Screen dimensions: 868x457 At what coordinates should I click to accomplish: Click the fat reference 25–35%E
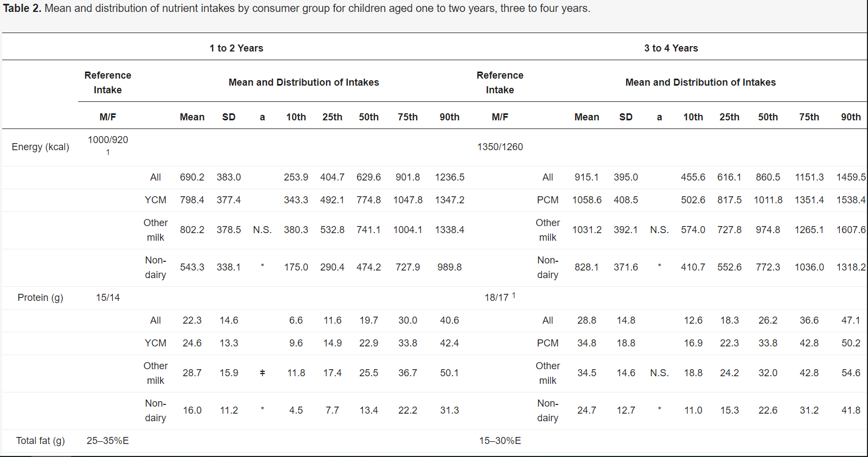pos(108,441)
